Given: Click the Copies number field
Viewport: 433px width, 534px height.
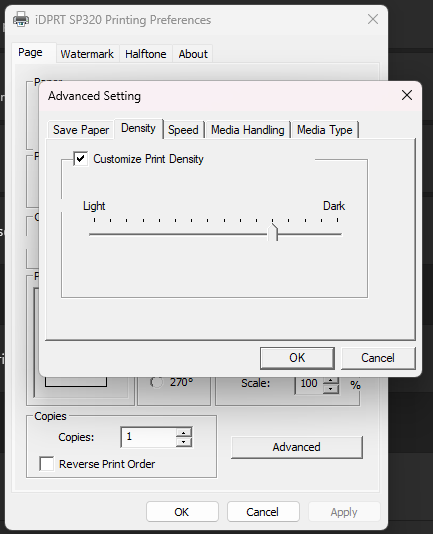Looking at the screenshot, I should (x=149, y=437).
